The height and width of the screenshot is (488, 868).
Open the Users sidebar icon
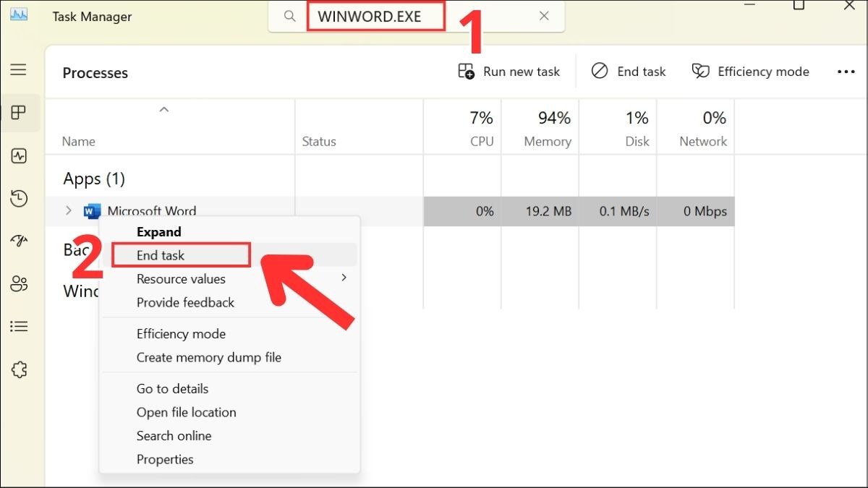(x=18, y=283)
